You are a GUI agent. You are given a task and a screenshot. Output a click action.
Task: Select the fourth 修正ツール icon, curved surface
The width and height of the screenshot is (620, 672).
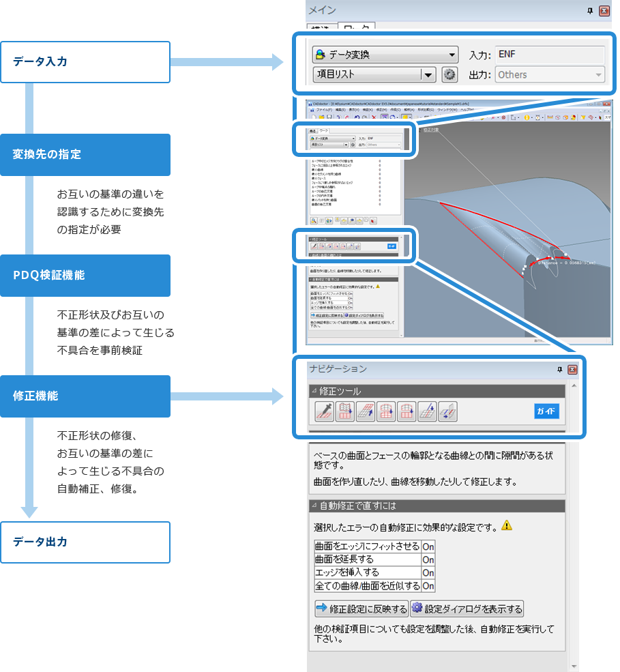point(386,412)
